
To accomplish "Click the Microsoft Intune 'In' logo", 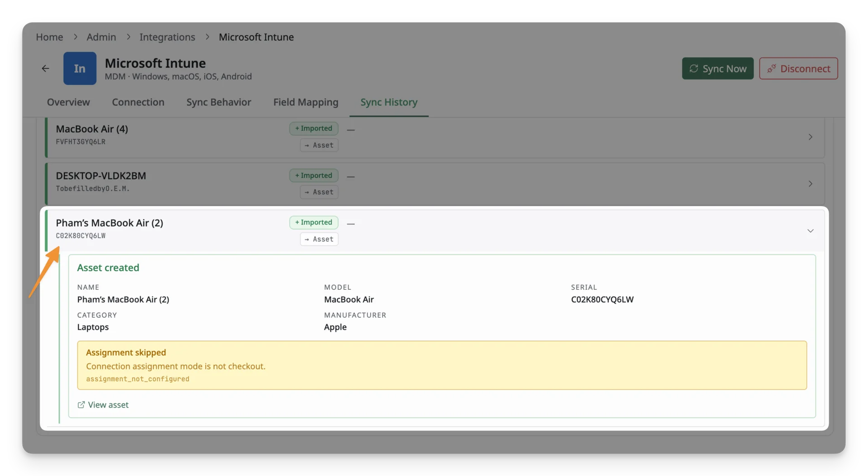I will pos(80,68).
